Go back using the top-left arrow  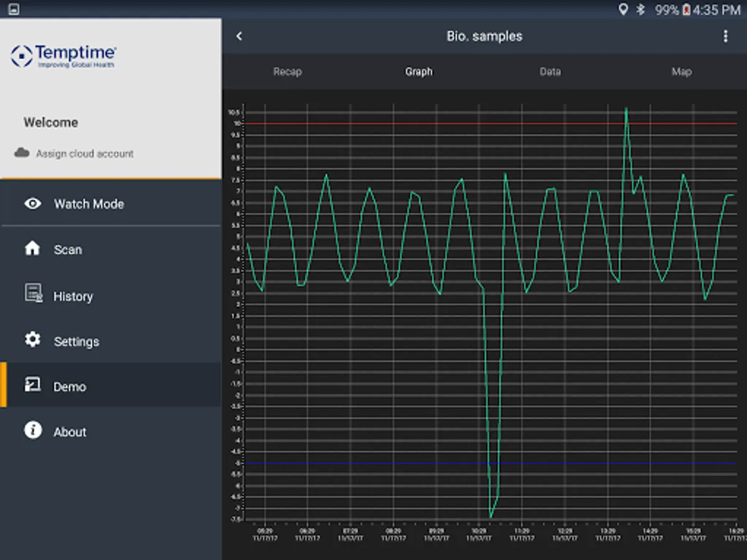[x=239, y=36]
